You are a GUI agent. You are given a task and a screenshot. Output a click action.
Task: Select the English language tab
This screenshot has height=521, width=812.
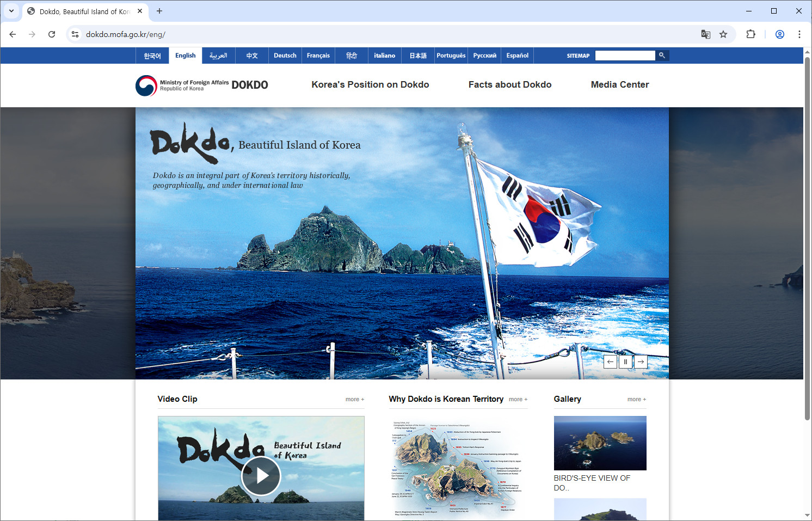(x=186, y=56)
